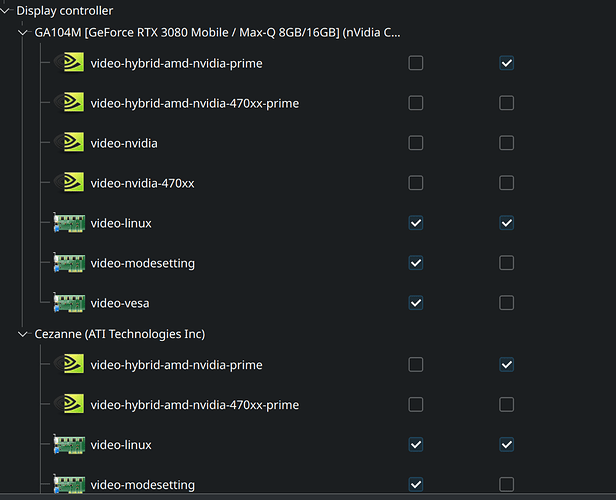
Task: Tick the first checkbox of video-nvidia row
Action: (x=416, y=143)
